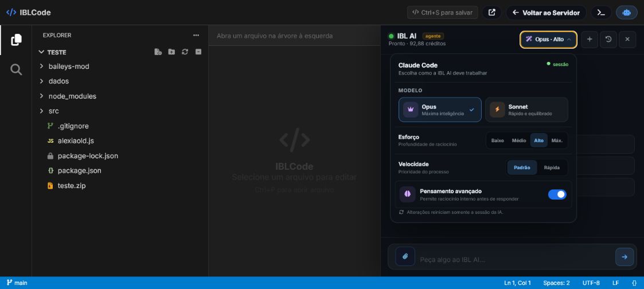Set effort to Médio
Image resolution: width=644 pixels, height=289 pixels.
(x=519, y=140)
